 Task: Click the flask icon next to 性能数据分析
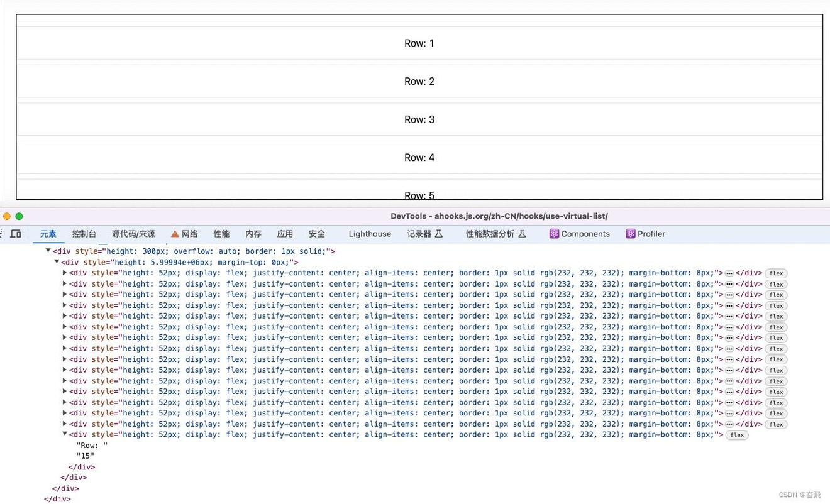tap(522, 234)
